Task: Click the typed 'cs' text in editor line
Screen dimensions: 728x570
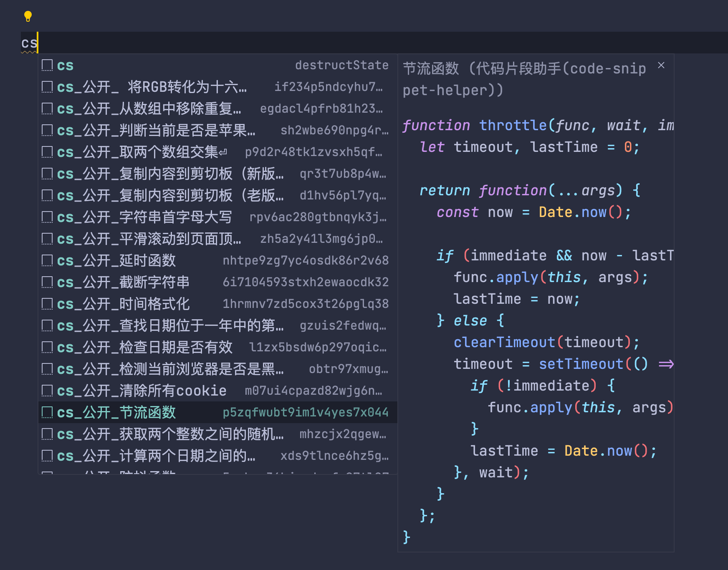Action: 29,43
